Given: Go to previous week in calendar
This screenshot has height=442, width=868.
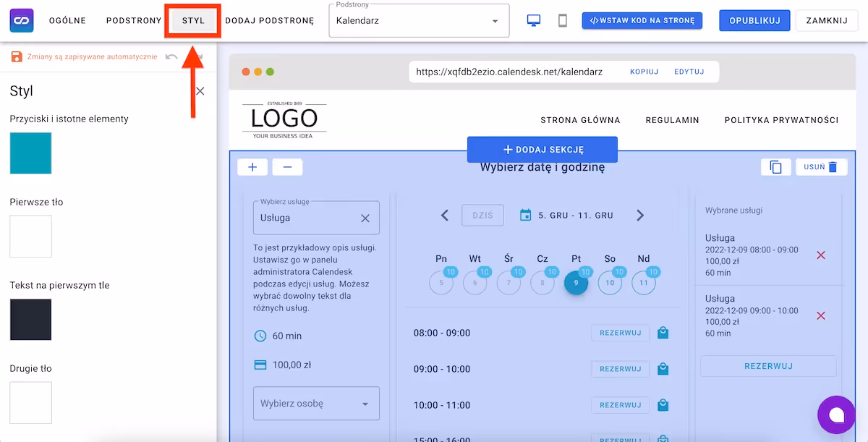Looking at the screenshot, I should (445, 215).
